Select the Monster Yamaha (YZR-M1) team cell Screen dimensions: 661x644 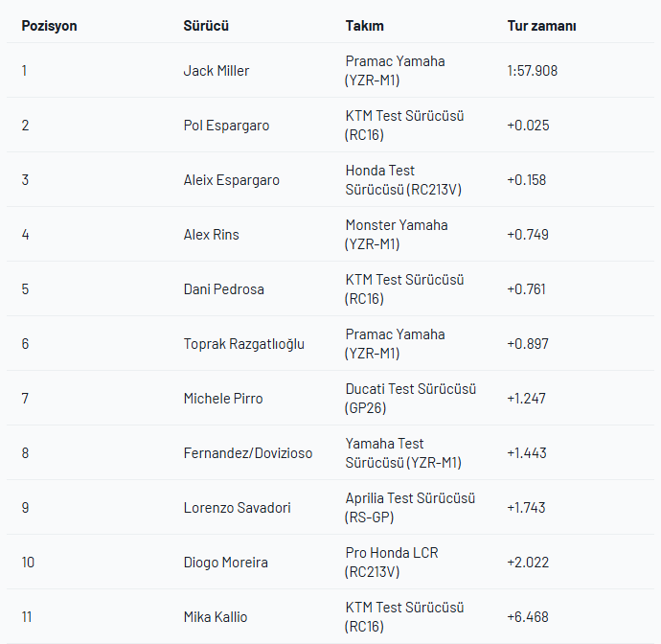(x=396, y=235)
